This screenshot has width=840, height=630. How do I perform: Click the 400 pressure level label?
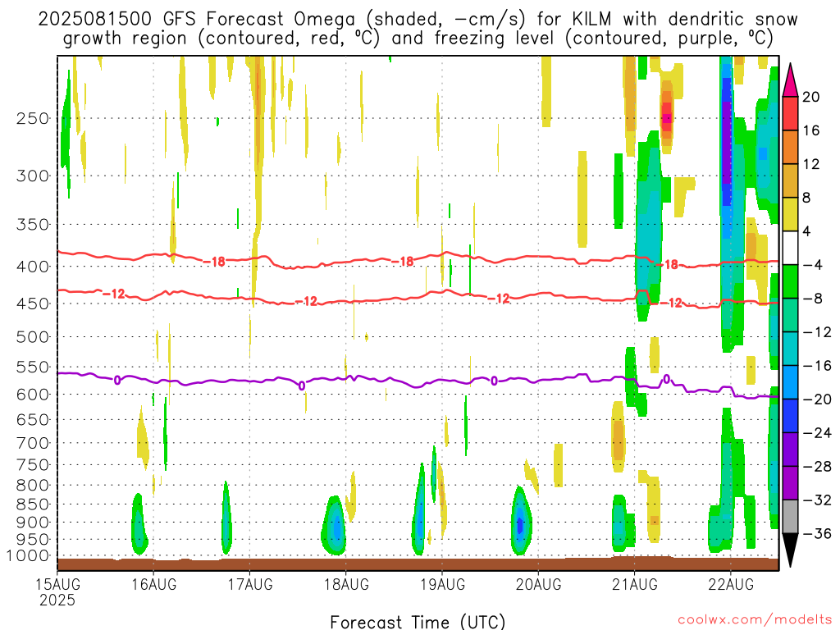33,267
